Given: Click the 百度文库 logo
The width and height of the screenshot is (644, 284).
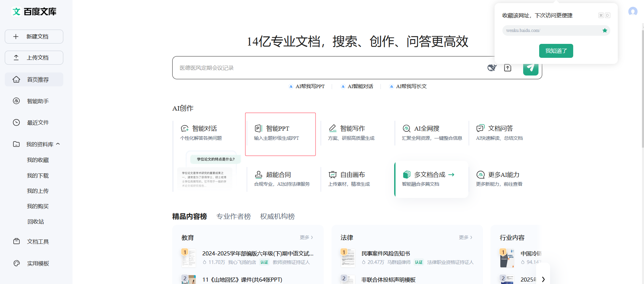Looking at the screenshot, I should point(34,12).
